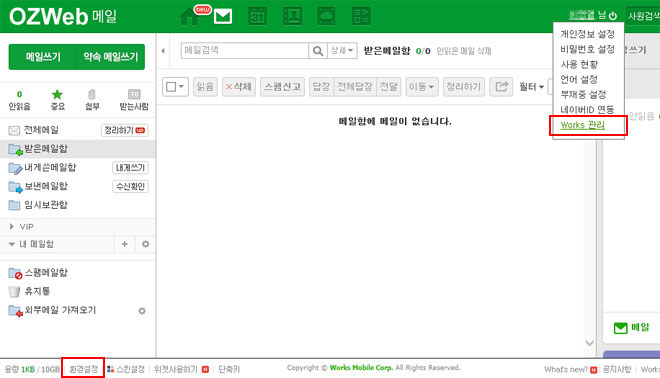This screenshot has width=660, height=378.
Task: Open 위젯사용하기 in the footer
Action: (x=176, y=369)
